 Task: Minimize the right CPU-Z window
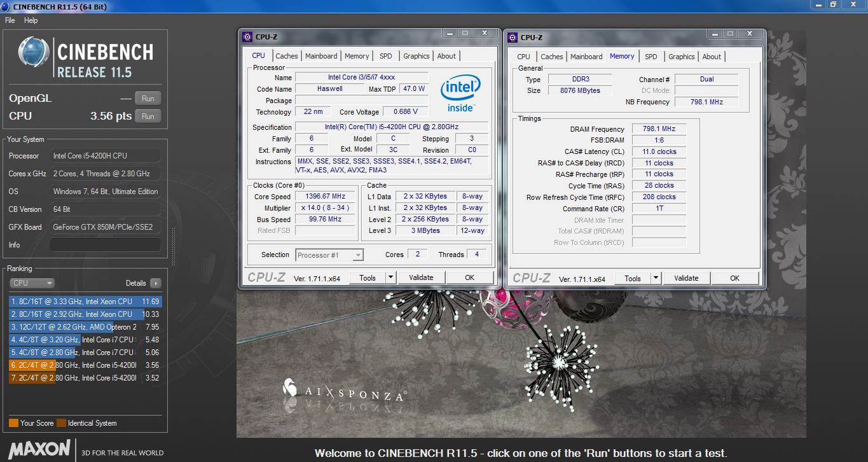(714, 34)
